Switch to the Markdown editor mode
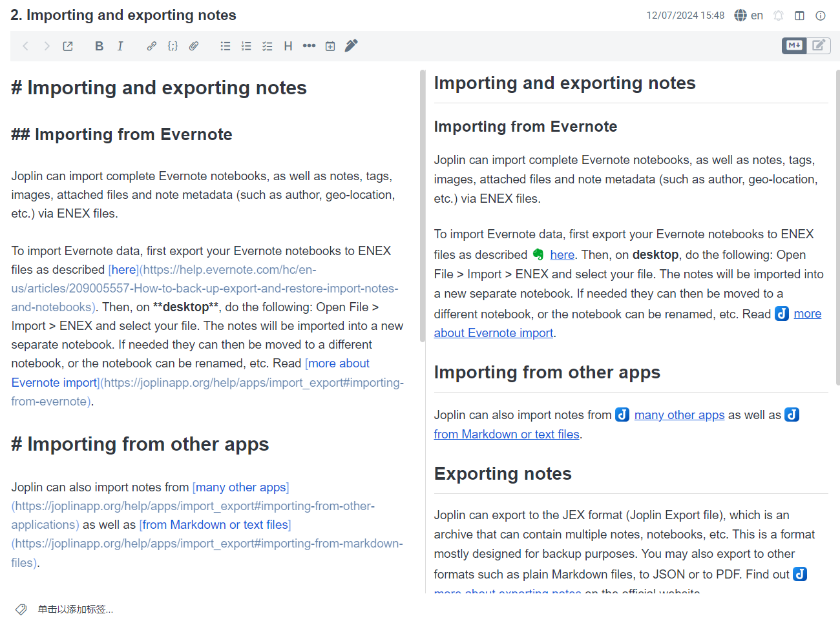The image size is (840, 625). point(794,45)
